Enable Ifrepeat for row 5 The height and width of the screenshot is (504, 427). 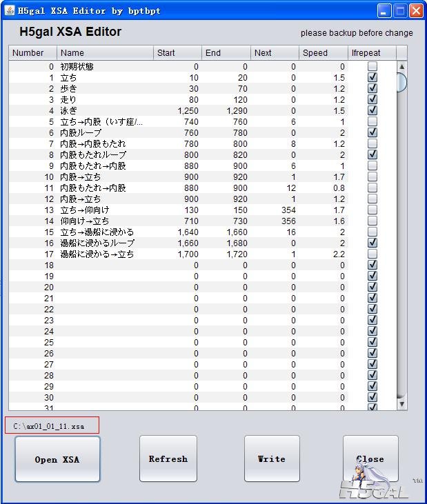[x=373, y=122]
